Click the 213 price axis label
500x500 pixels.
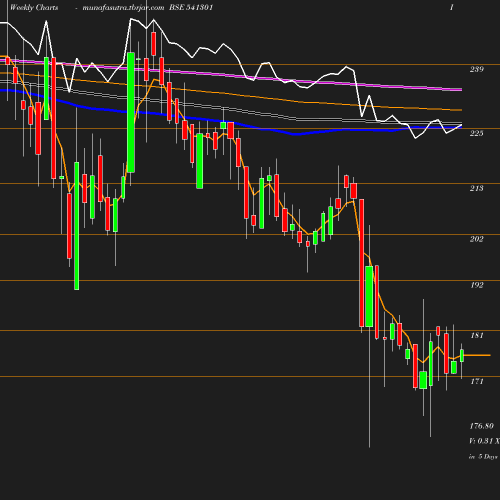click(476, 188)
